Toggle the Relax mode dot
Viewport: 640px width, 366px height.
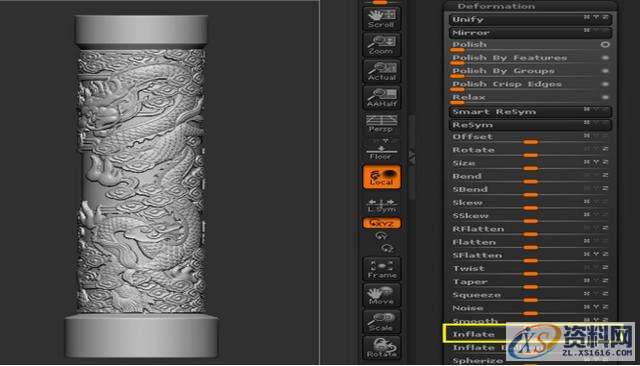coord(605,97)
